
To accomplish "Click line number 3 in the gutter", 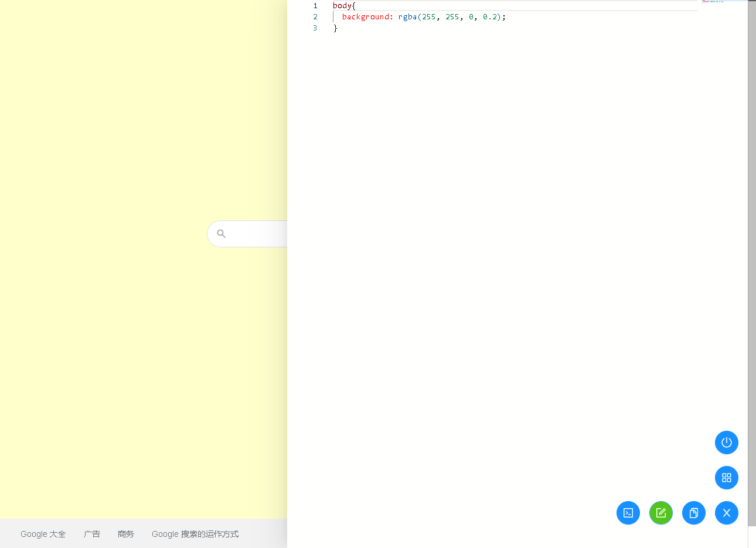I will 315,28.
